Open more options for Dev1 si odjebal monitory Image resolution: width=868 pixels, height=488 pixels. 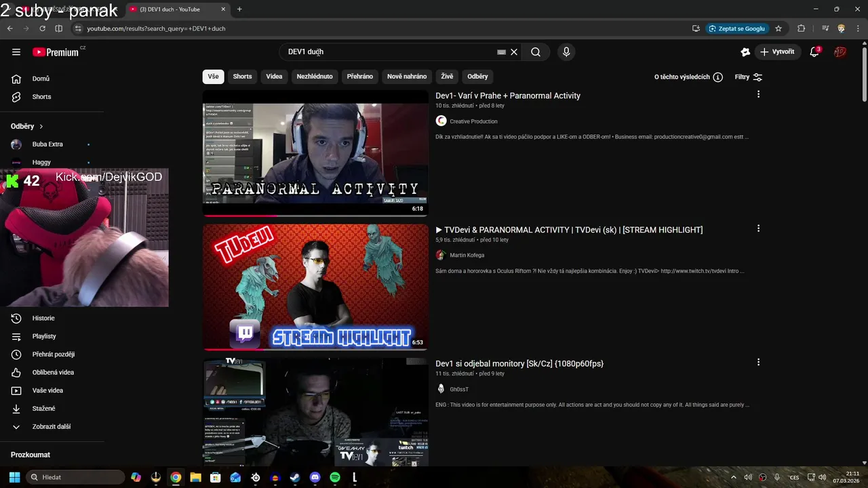pyautogui.click(x=758, y=363)
